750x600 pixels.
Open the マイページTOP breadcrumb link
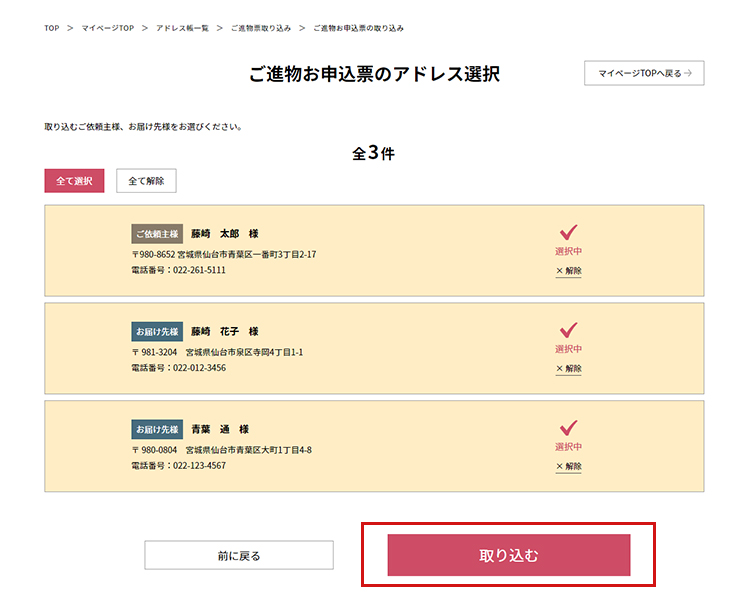tap(108, 28)
